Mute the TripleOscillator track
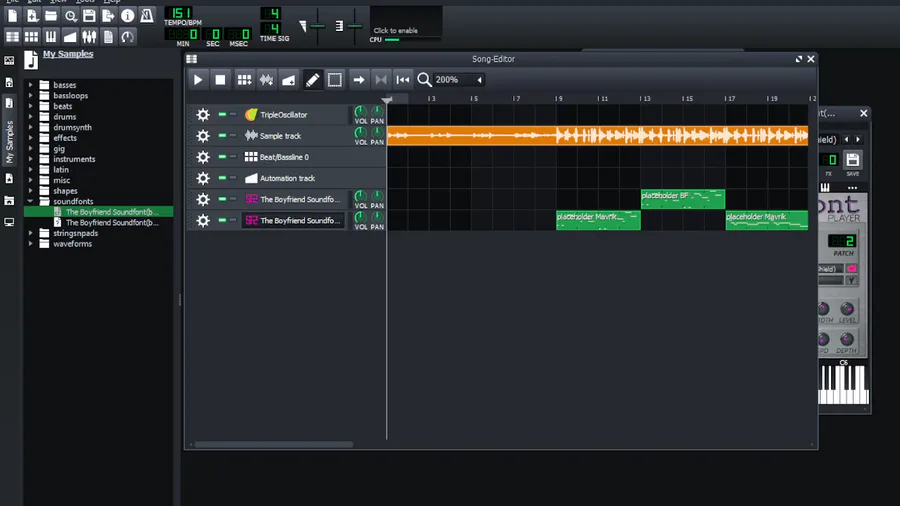 [222, 114]
